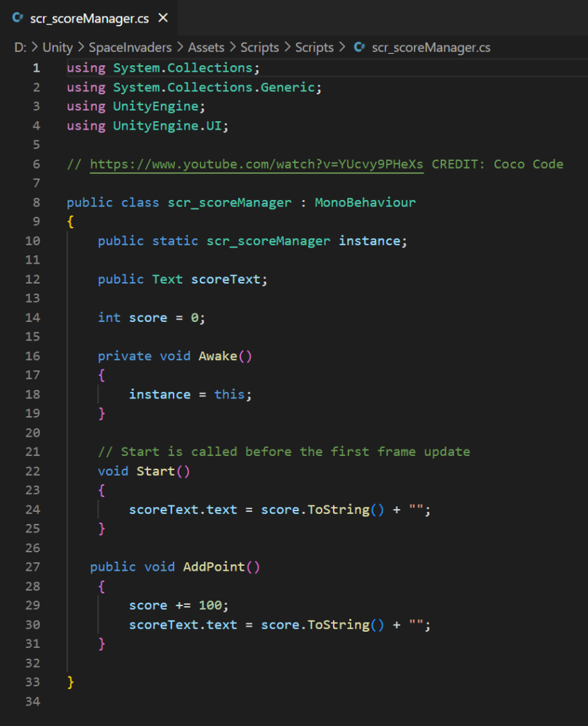The height and width of the screenshot is (726, 588).
Task: Click the C# icon in the breadcrumb path
Action: [360, 48]
